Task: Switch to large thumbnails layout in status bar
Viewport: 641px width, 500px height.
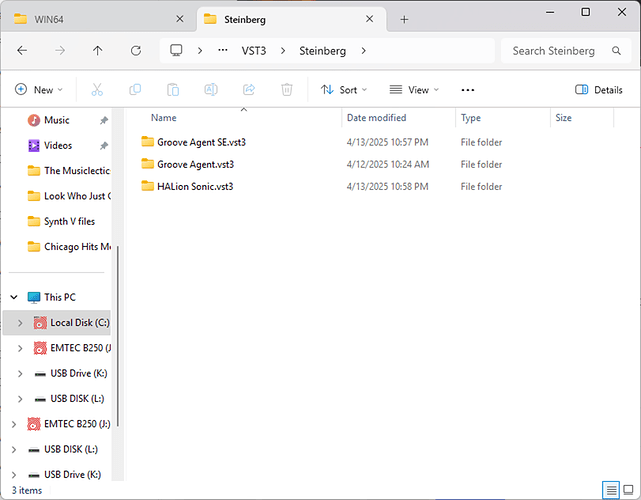Action: point(628,490)
